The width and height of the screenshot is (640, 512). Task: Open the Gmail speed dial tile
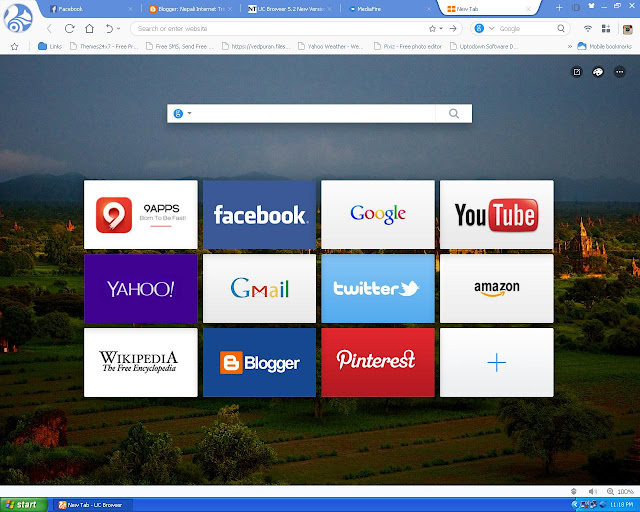[x=260, y=289]
